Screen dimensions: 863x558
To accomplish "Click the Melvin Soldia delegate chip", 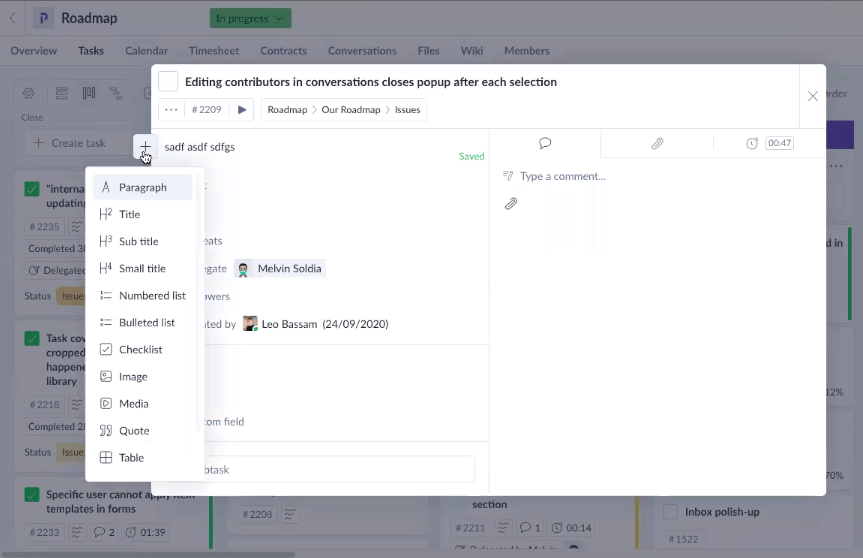I will click(x=280, y=269).
